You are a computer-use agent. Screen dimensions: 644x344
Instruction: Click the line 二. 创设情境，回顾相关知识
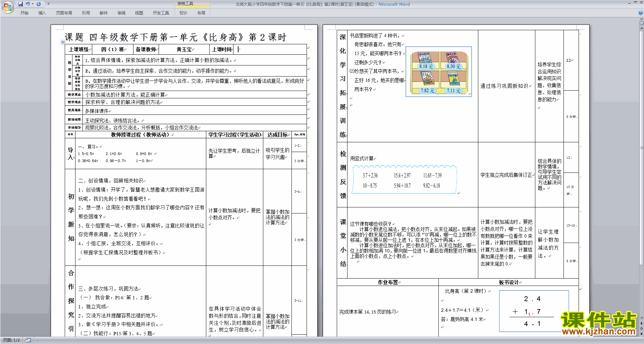pos(111,181)
